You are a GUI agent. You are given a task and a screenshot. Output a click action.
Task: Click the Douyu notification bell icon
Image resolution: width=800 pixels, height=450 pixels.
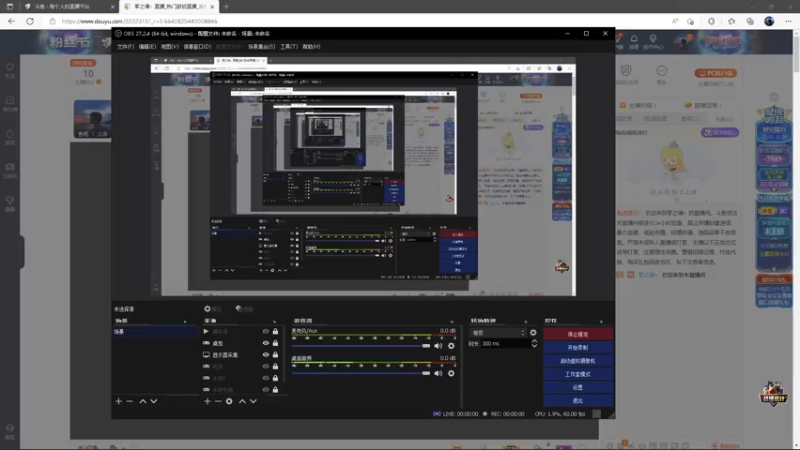(634, 39)
